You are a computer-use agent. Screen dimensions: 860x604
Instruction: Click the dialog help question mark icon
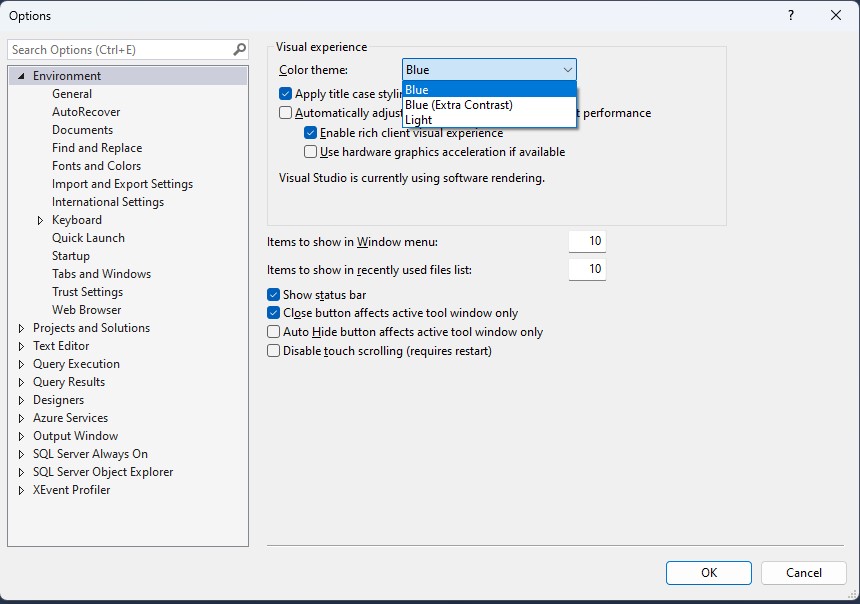coord(790,16)
